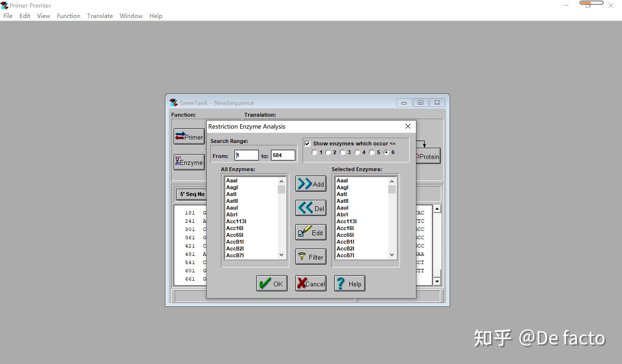
Task: Select AatII in the Selected Enzymes list
Action: click(x=362, y=201)
